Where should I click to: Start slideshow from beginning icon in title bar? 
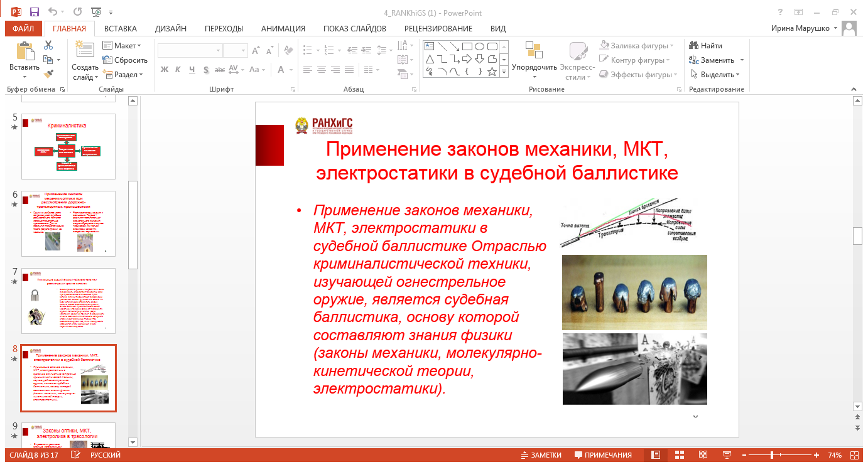[96, 12]
